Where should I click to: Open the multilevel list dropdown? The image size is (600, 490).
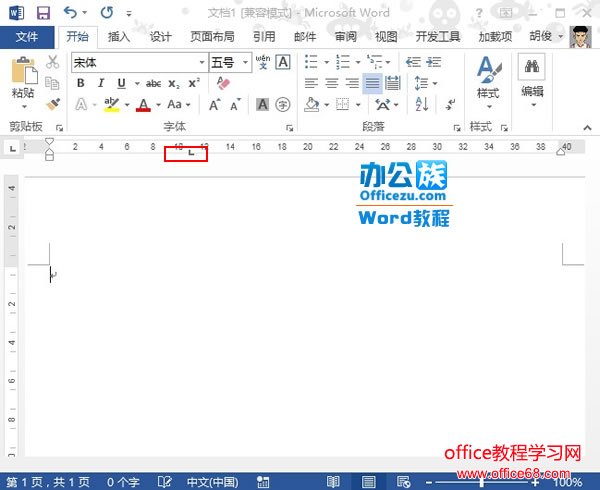point(378,62)
